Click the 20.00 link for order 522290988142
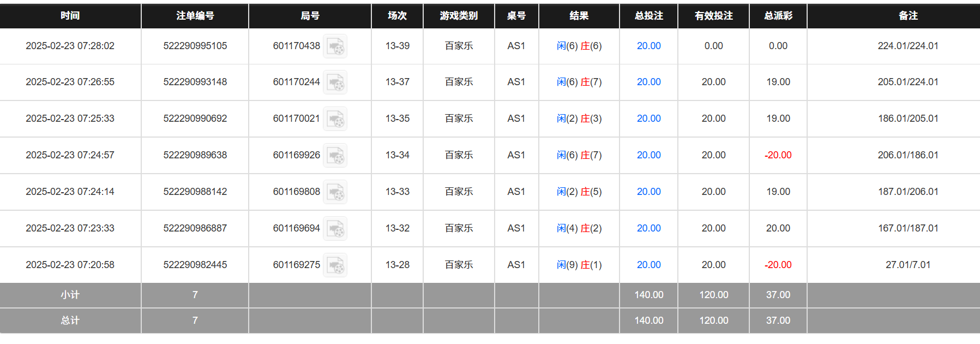This screenshot has height=344, width=980. (648, 192)
